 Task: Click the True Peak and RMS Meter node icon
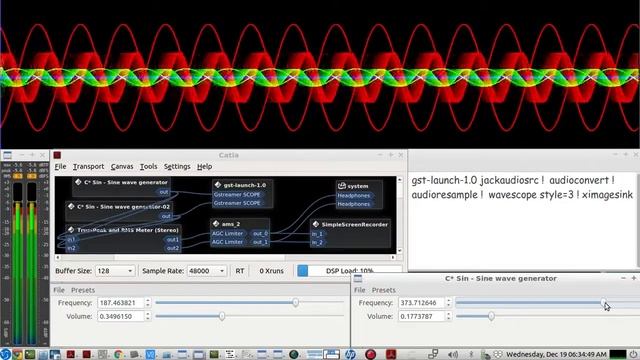point(71,230)
